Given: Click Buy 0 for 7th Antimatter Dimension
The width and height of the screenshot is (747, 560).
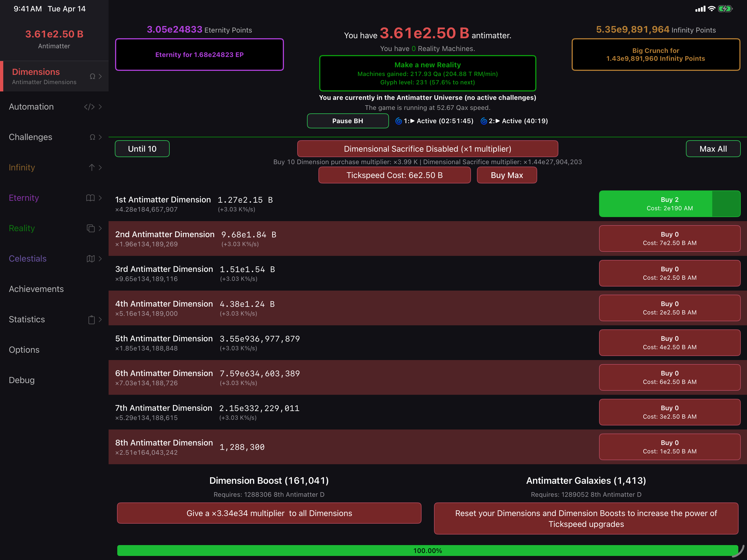Looking at the screenshot, I should 670,412.
